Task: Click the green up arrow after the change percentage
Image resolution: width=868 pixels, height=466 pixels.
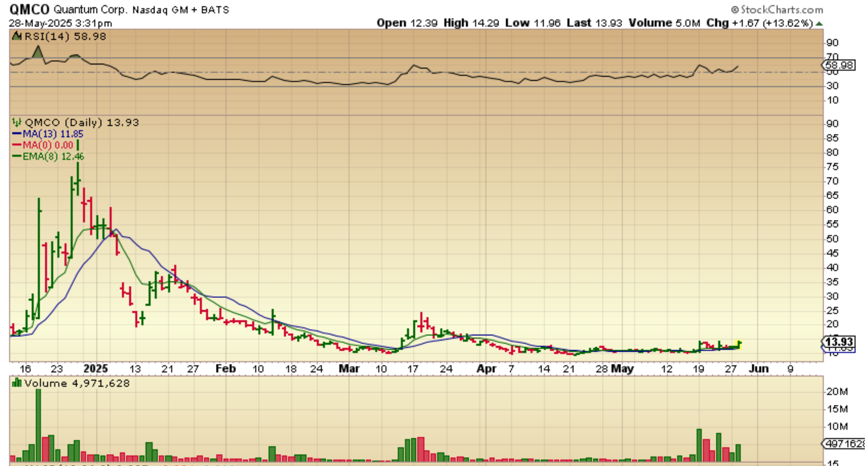Action: click(x=819, y=23)
